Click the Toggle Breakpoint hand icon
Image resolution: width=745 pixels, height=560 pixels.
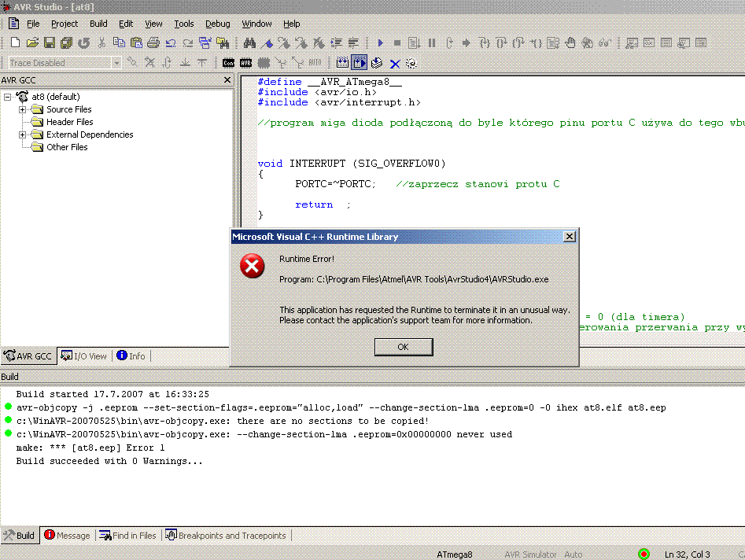570,42
